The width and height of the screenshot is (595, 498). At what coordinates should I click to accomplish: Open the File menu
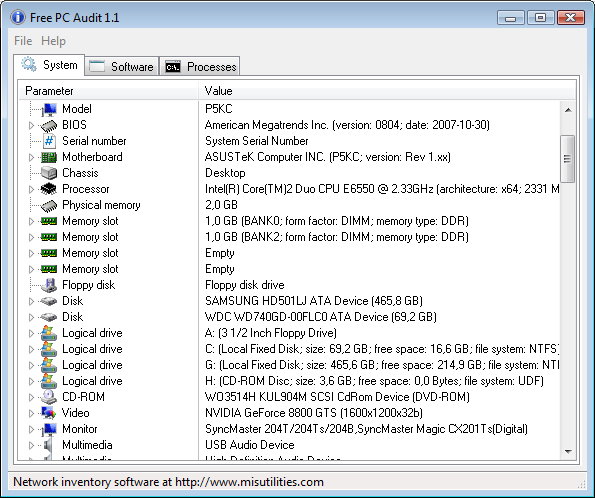[23, 41]
